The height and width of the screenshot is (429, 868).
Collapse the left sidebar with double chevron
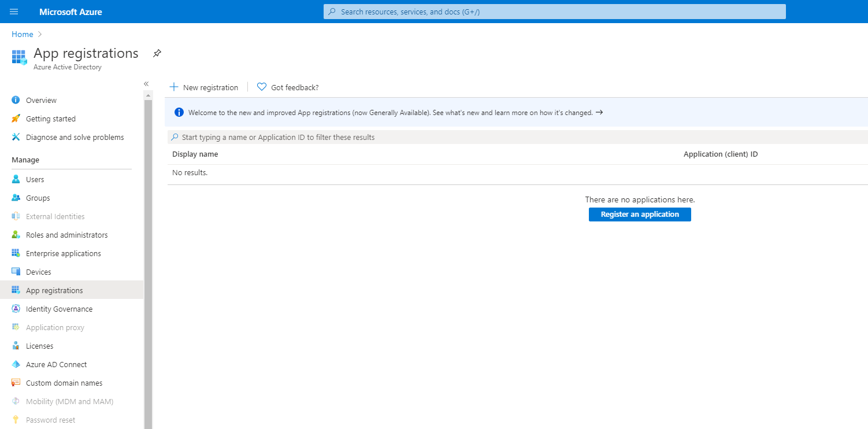[146, 84]
